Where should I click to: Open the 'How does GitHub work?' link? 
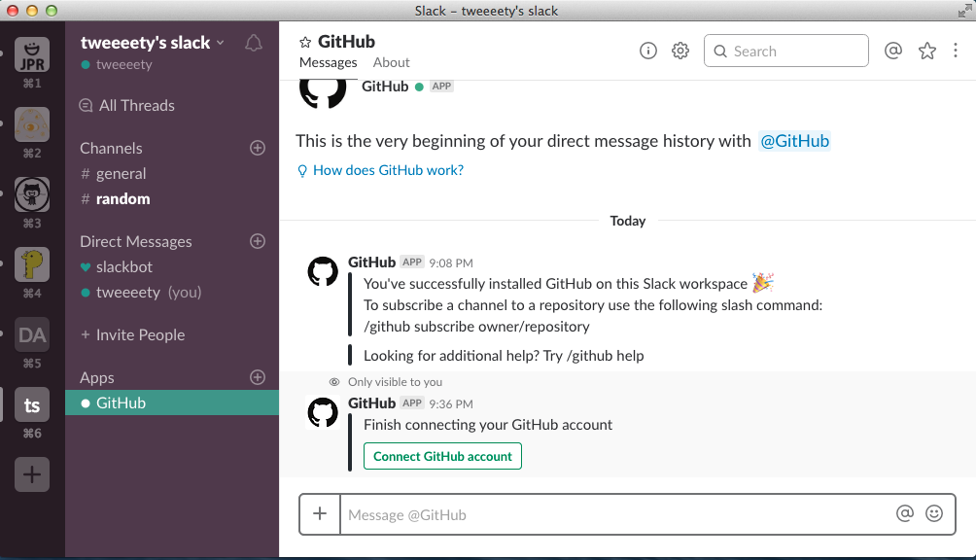pyautogui.click(x=388, y=170)
